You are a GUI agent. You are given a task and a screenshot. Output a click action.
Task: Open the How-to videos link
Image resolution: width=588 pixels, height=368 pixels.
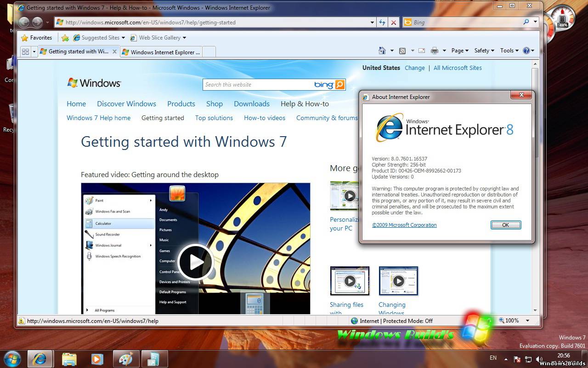point(265,118)
